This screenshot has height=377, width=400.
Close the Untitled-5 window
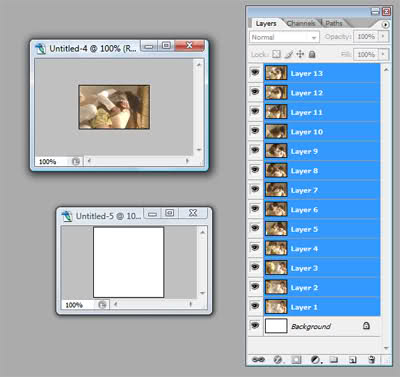pos(193,213)
